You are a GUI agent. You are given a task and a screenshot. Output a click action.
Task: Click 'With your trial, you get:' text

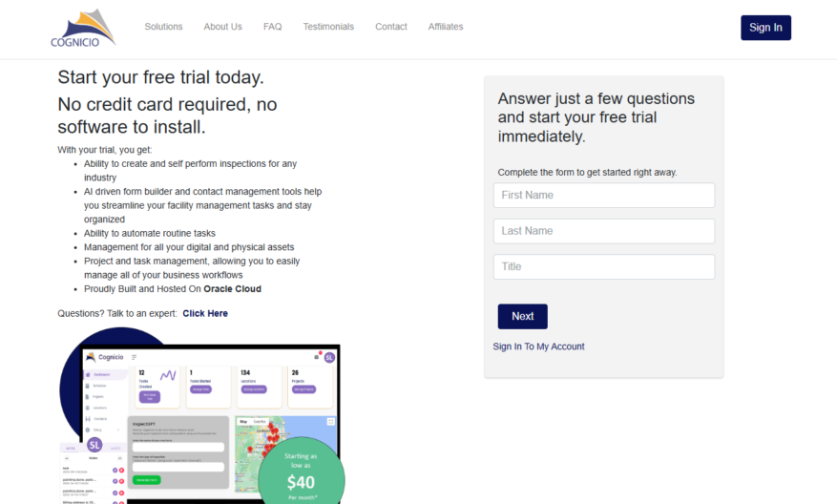105,150
